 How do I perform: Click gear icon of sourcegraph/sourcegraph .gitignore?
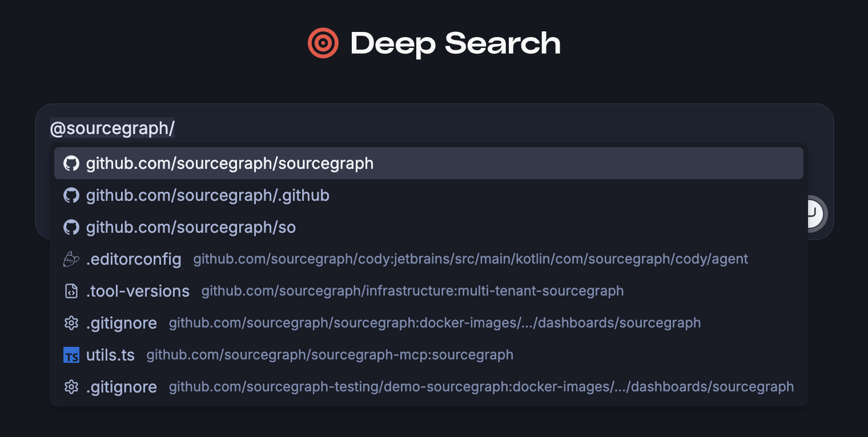click(x=71, y=323)
